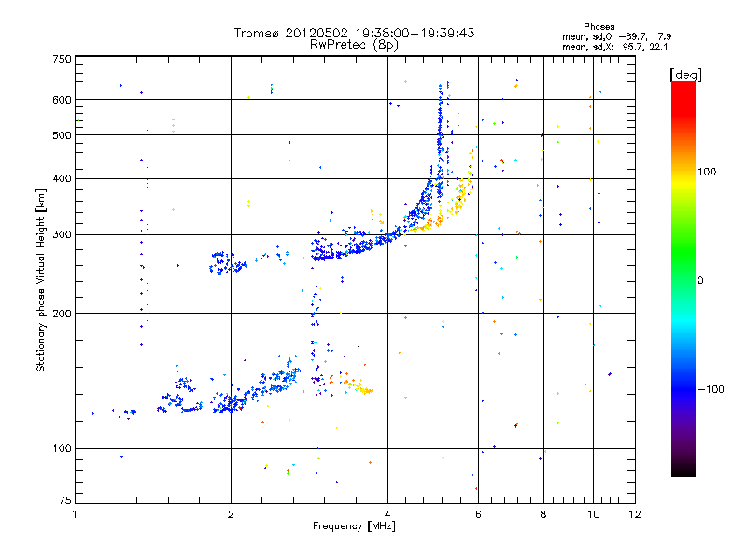
Task: Click the "Frequency [MHz]" axis label
Action: tap(354, 526)
